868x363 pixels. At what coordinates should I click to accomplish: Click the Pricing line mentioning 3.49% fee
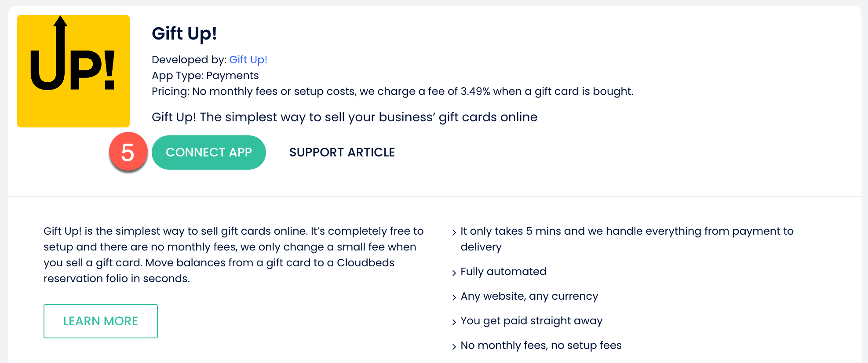[392, 91]
